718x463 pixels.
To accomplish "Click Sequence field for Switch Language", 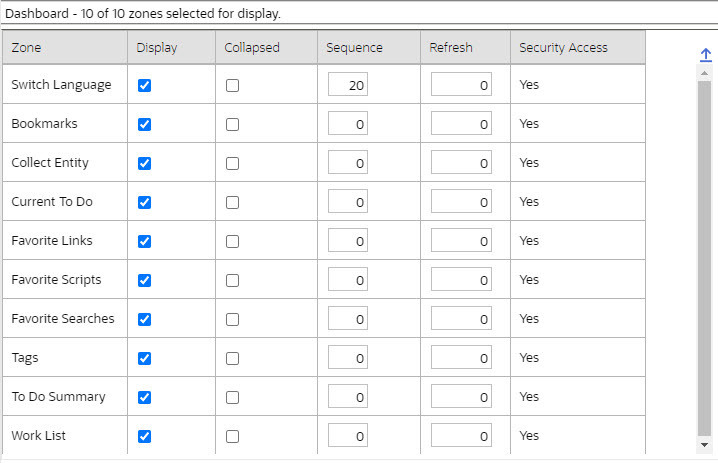I will [348, 86].
